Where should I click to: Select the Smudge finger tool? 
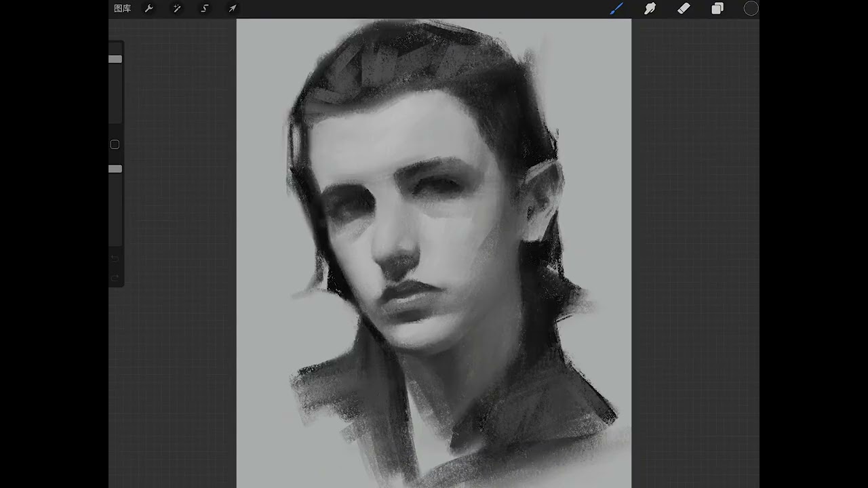pyautogui.click(x=650, y=9)
